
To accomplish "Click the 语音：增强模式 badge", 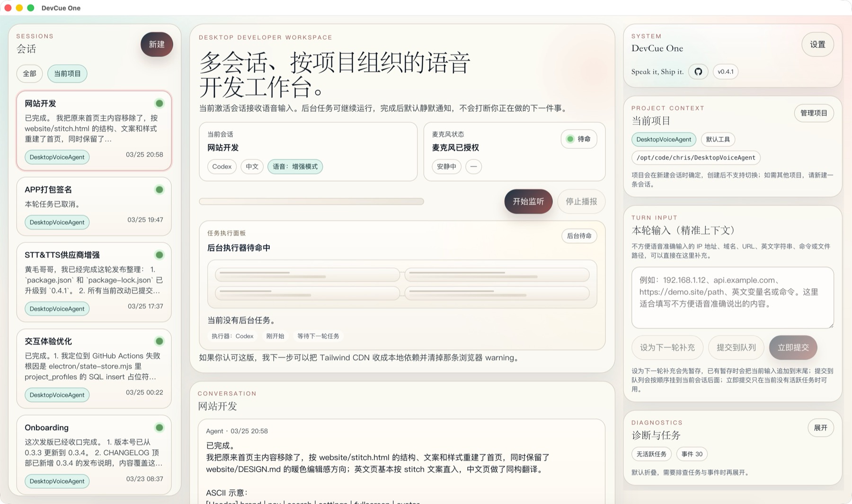I will [x=295, y=166].
